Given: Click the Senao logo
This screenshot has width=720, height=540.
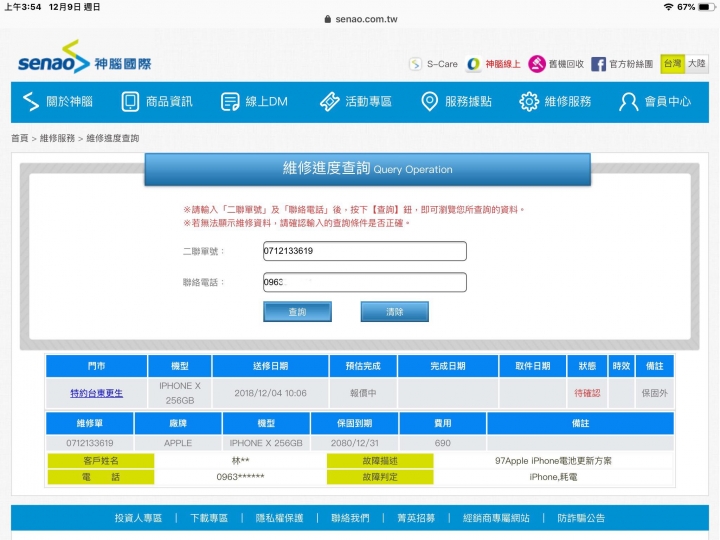Looking at the screenshot, I should click(x=84, y=57).
